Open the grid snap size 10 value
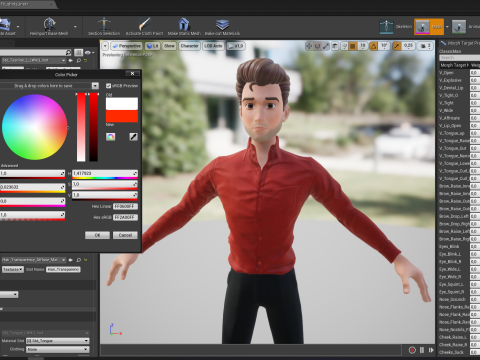 (363, 46)
